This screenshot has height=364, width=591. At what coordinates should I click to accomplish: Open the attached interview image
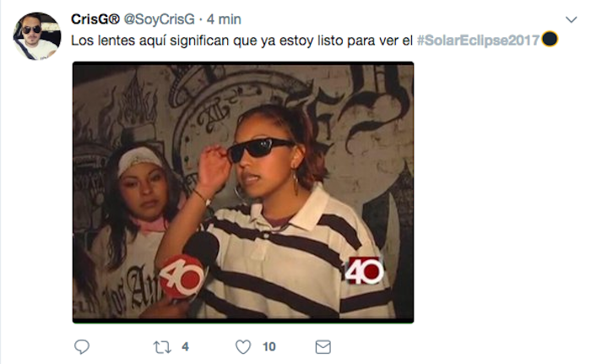coord(243,193)
